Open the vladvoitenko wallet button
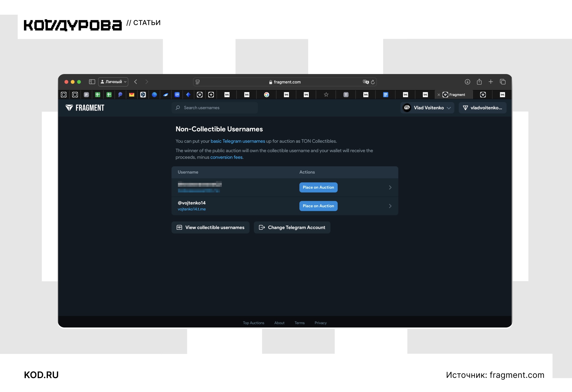Screen dimensions: 572x392 click(482, 108)
